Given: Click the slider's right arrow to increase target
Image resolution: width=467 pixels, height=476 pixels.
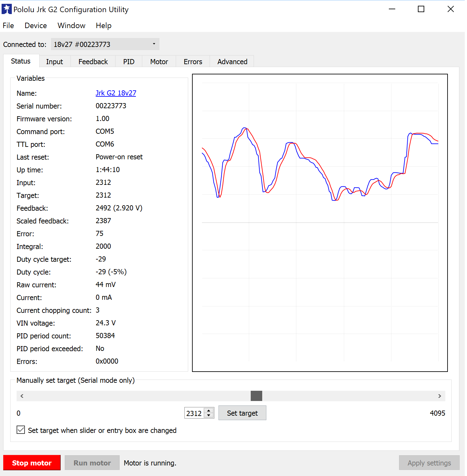Looking at the screenshot, I should [440, 396].
